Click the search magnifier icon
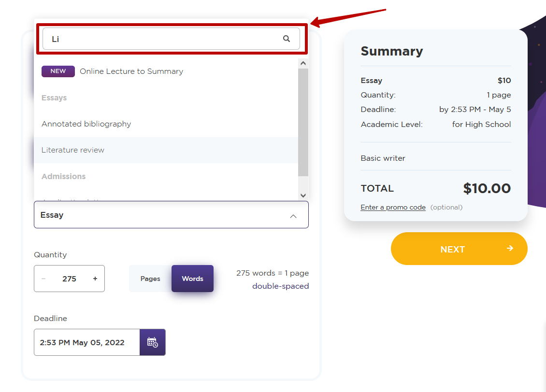546x392 pixels. coord(287,39)
